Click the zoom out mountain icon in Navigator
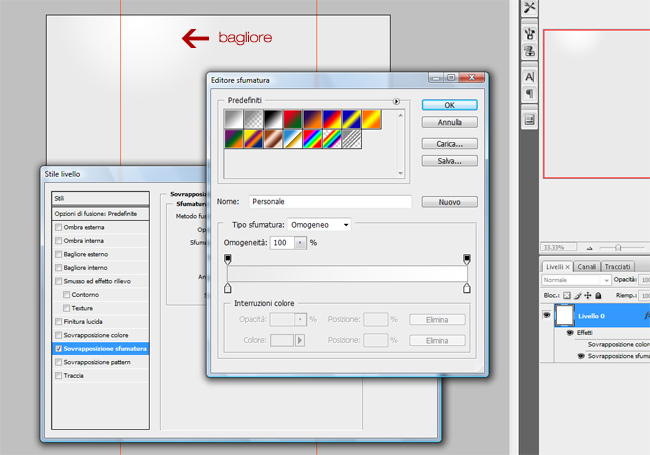650x455 pixels. click(x=590, y=248)
